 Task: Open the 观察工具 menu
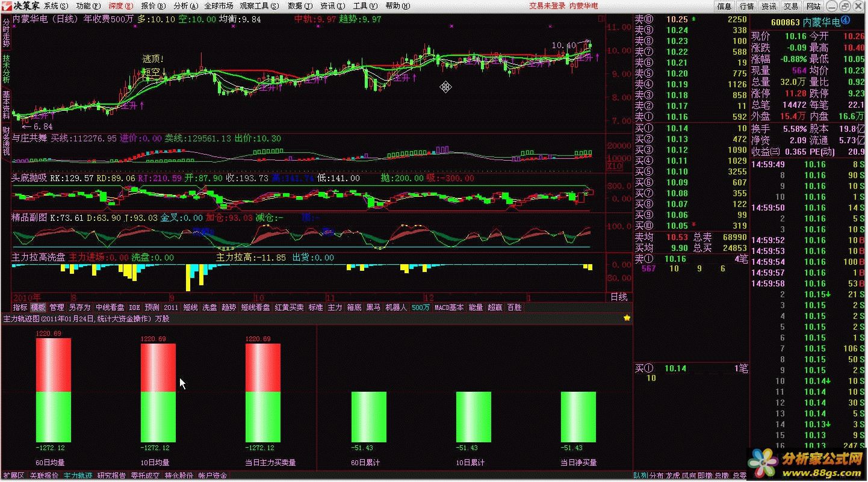[259, 6]
